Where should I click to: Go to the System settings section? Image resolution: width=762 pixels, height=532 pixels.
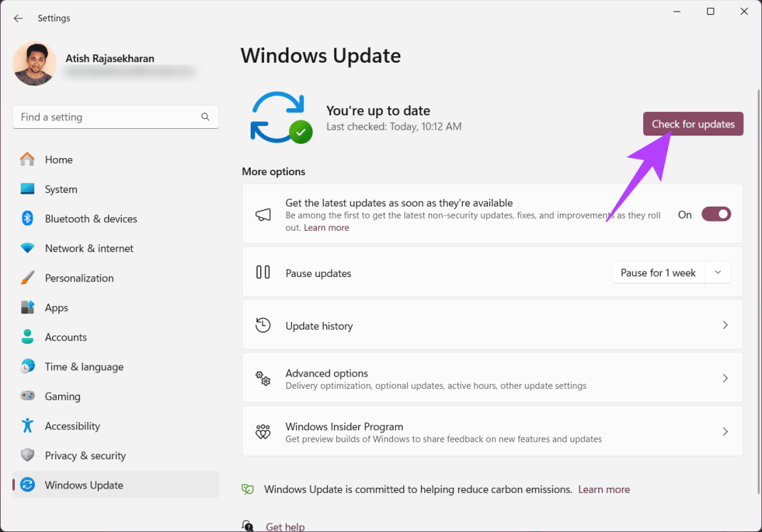pyautogui.click(x=61, y=189)
